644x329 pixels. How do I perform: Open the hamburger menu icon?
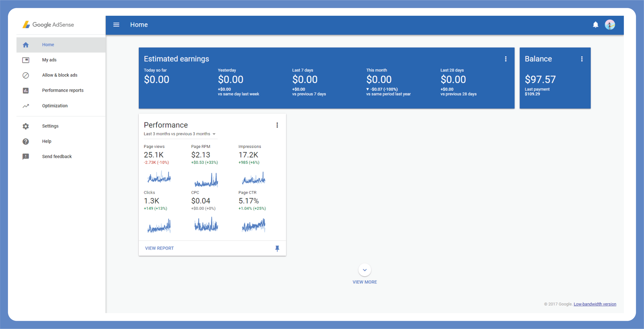pyautogui.click(x=116, y=25)
